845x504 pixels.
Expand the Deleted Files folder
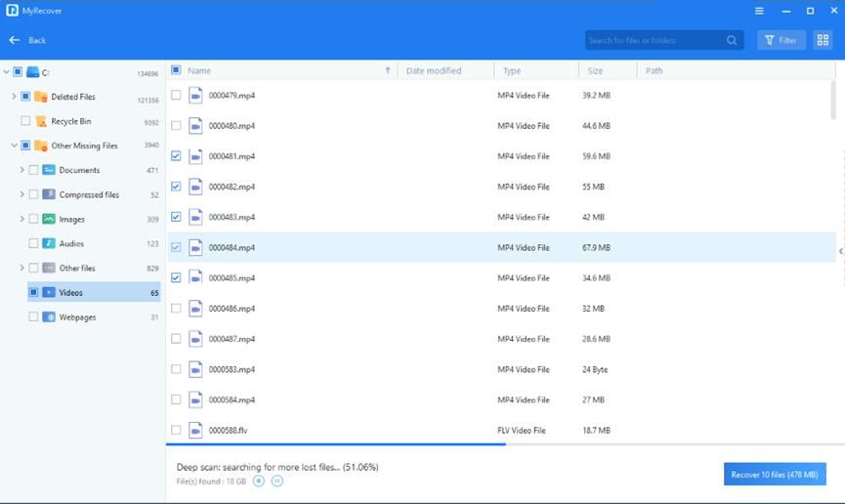[x=14, y=97]
